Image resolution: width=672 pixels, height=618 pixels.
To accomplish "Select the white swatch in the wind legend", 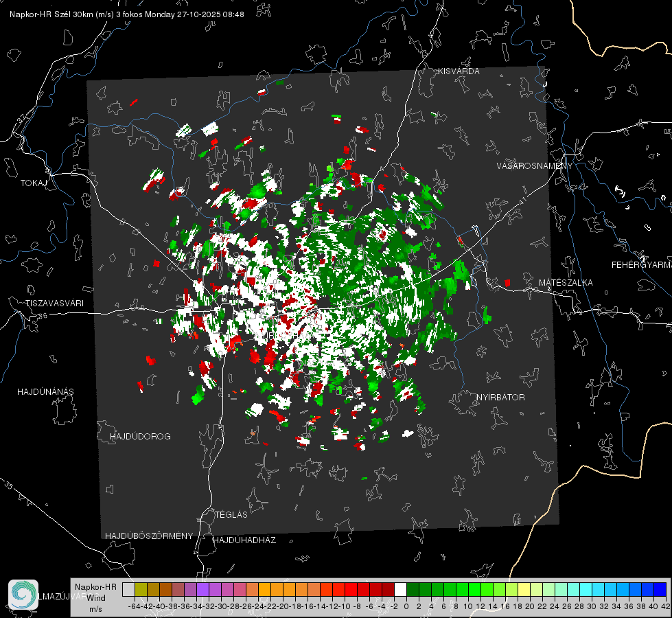I will click(x=400, y=589).
